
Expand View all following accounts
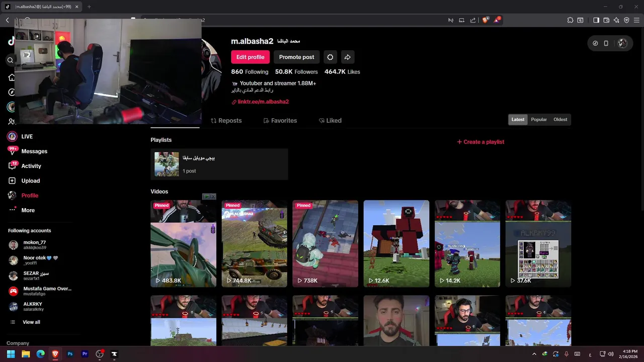coord(25,322)
